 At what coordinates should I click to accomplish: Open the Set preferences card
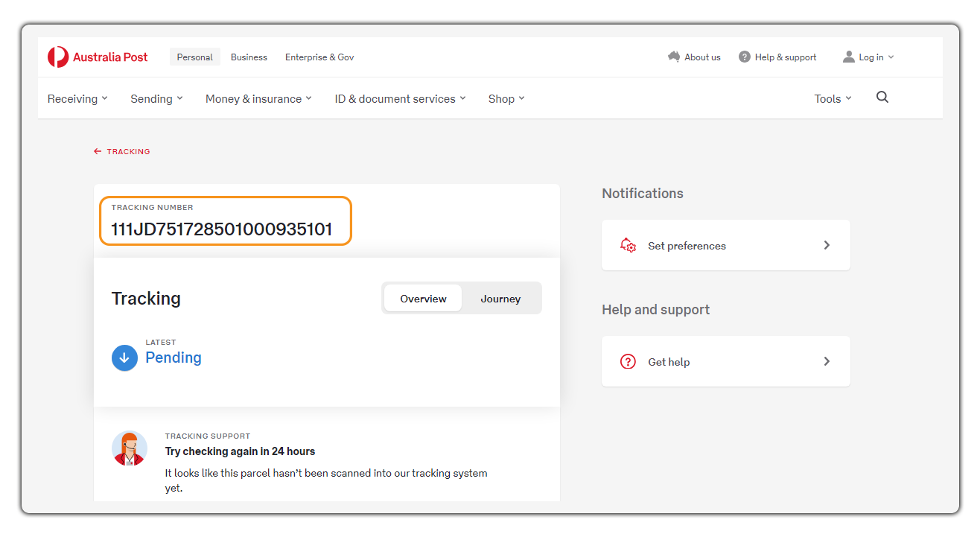click(x=726, y=245)
